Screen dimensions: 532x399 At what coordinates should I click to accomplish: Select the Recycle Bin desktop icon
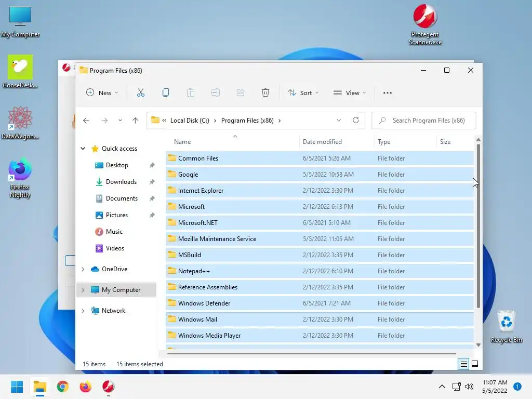click(x=506, y=327)
